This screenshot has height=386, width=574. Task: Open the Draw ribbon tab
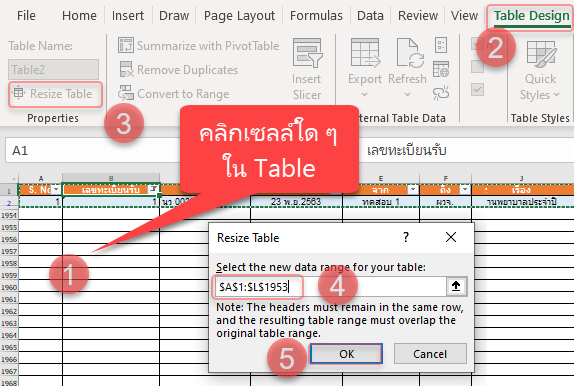(x=174, y=16)
